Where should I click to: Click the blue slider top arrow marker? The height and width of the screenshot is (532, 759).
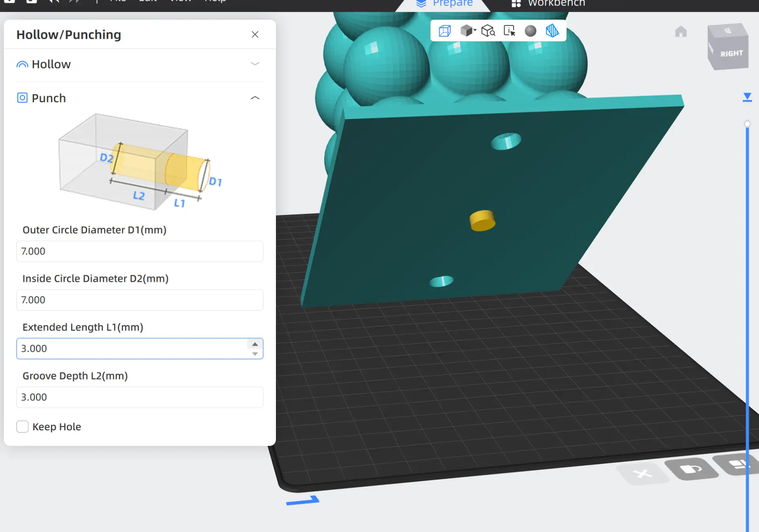[747, 97]
